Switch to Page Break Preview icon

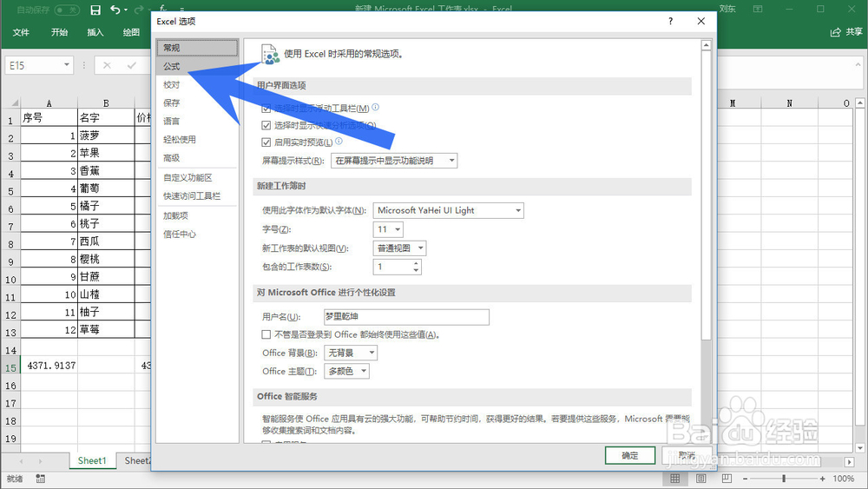[x=727, y=479]
